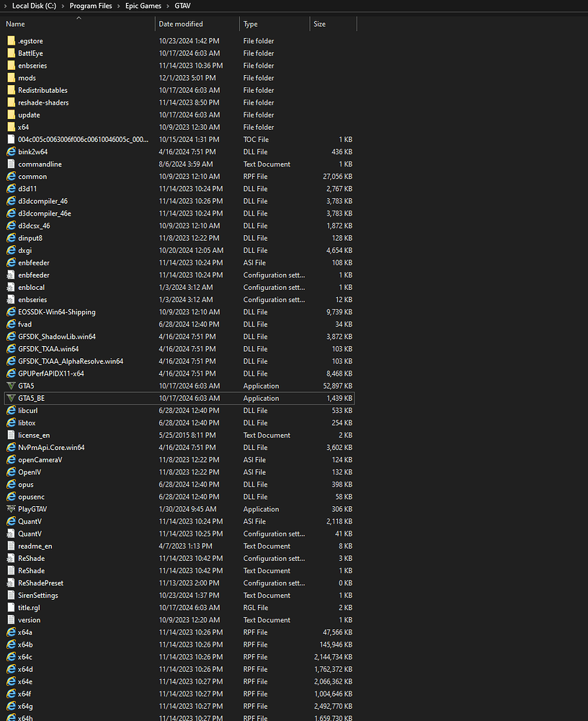Sort by Size column header
Viewport: 588px width, 721px height.
[x=319, y=24]
